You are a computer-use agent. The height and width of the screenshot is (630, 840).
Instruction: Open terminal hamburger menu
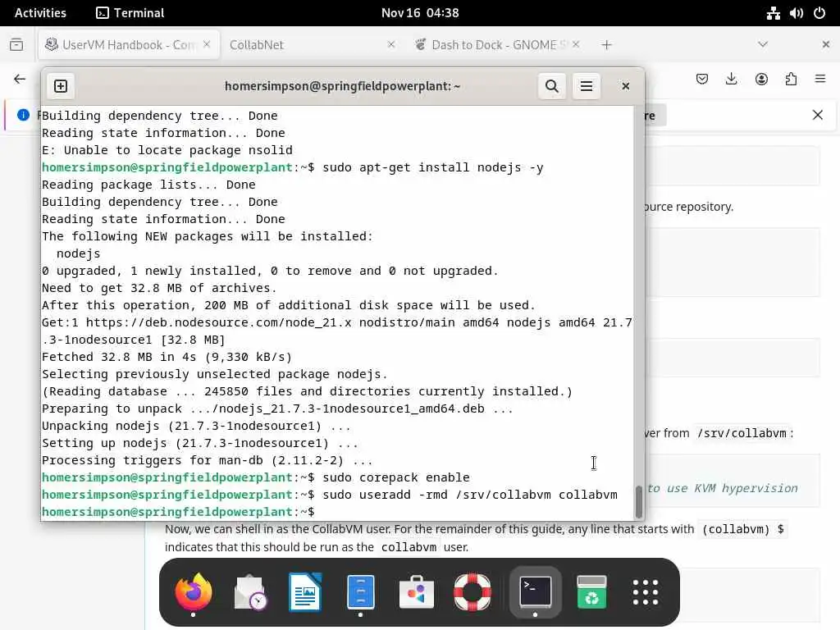point(586,86)
